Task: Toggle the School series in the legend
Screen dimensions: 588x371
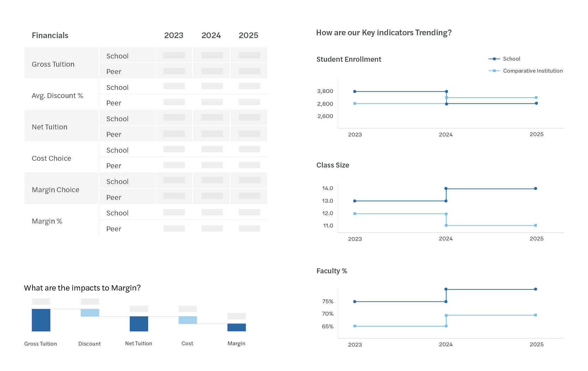Action: (511, 59)
